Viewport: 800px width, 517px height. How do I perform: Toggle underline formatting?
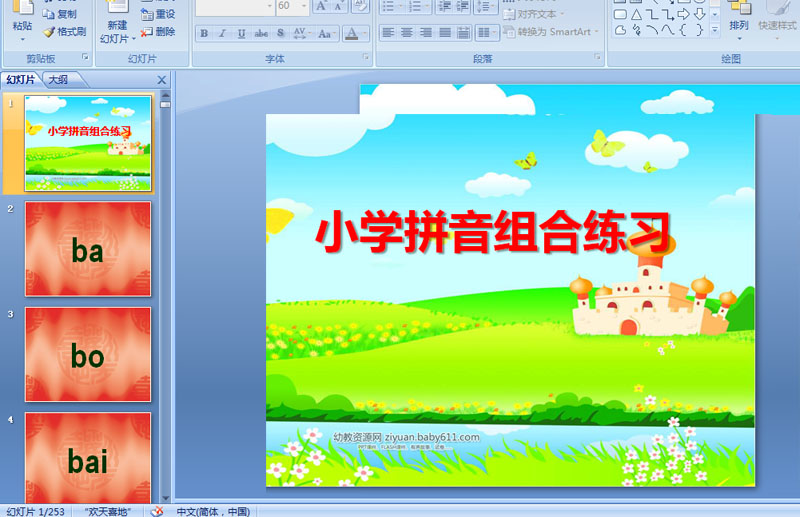241,34
